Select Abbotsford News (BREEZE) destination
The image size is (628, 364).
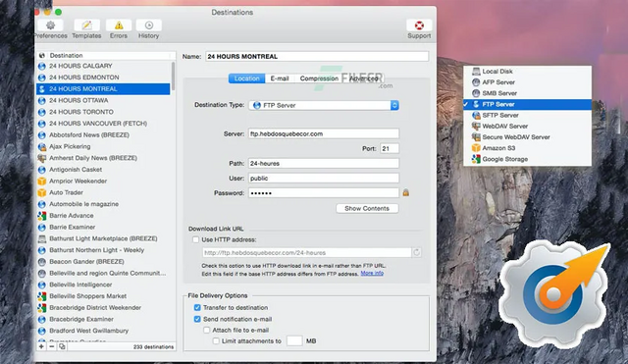pyautogui.click(x=103, y=135)
